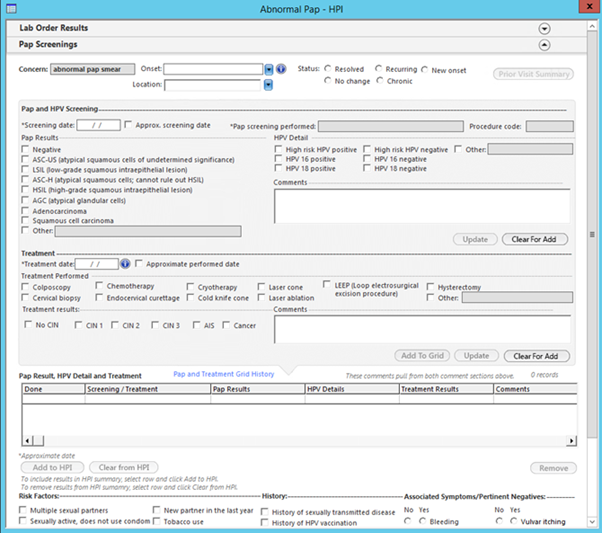The height and width of the screenshot is (533, 602).
Task: Click the Prior Visit Summary button
Action: 534,74
